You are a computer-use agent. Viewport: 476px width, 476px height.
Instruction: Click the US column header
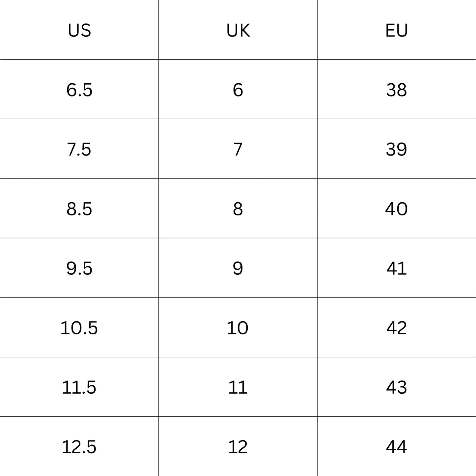[79, 30]
